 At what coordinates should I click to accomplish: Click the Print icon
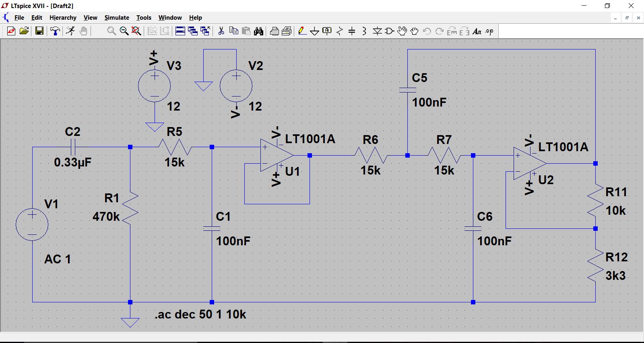287,31
